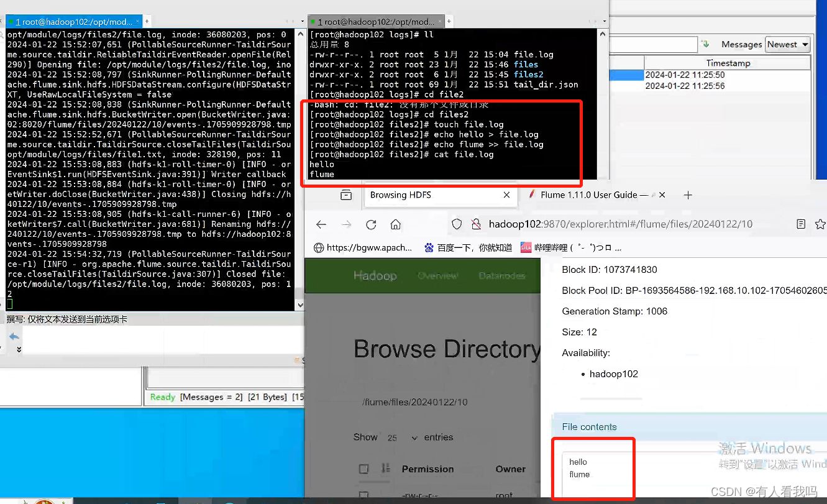The image size is (827, 504).
Task: Click the /flume/files/20240122/10 path text
Action: tap(415, 402)
